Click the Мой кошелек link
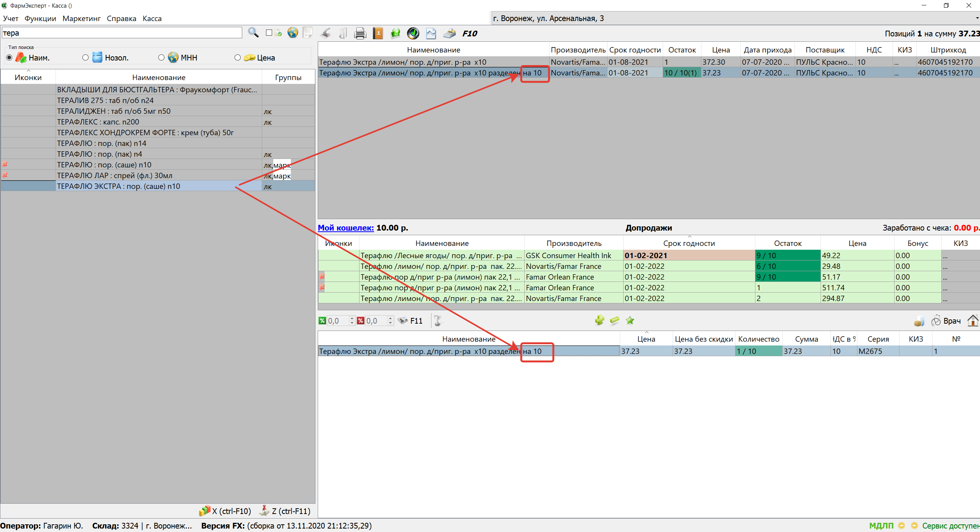Image resolution: width=980 pixels, height=532 pixels. pyautogui.click(x=346, y=228)
